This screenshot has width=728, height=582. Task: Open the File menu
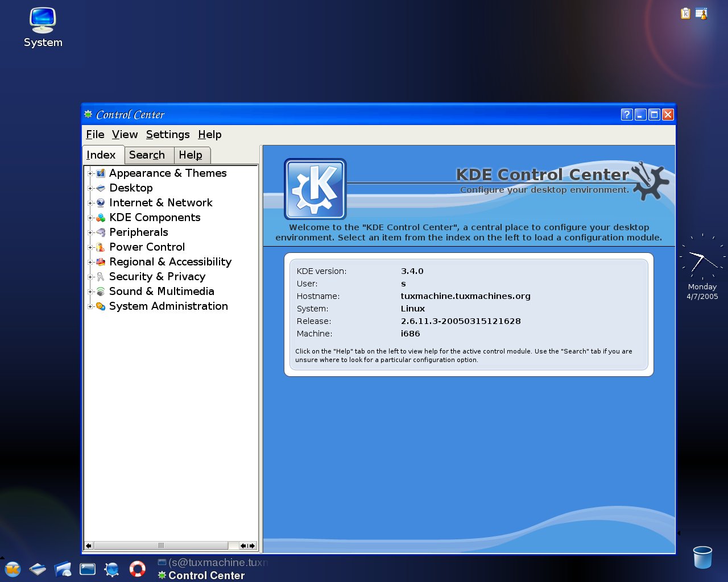click(95, 135)
